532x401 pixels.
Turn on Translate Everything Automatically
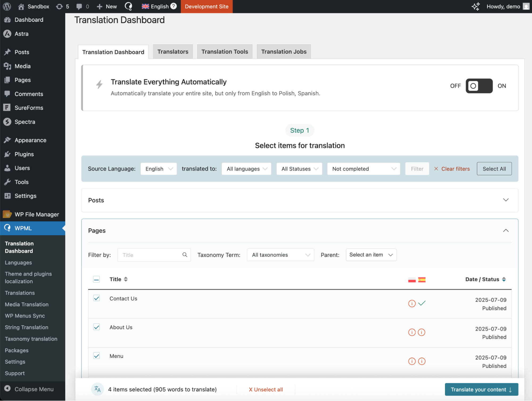coord(479,86)
